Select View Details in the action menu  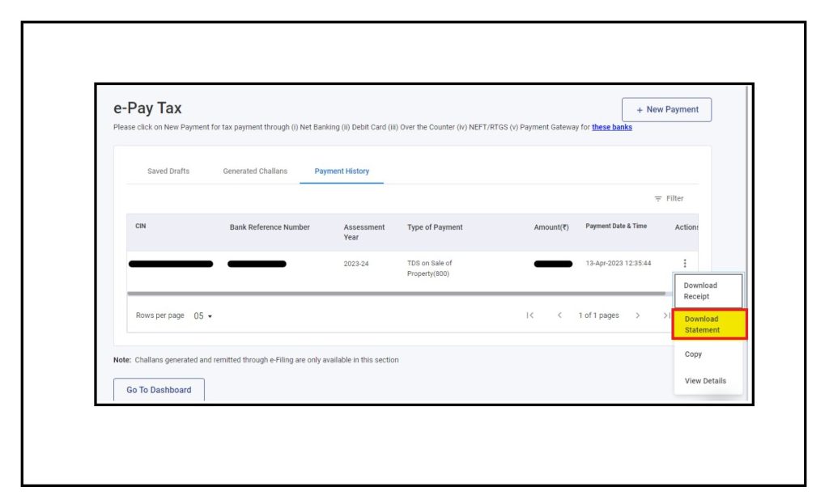tap(705, 381)
